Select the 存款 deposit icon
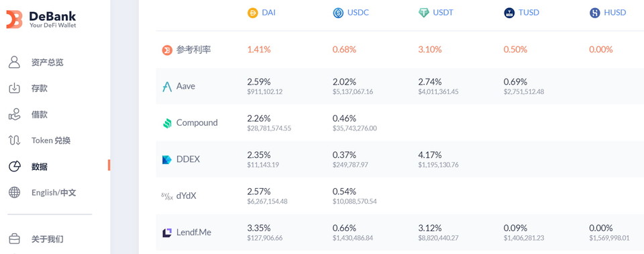This screenshot has width=644, height=254. point(14,88)
